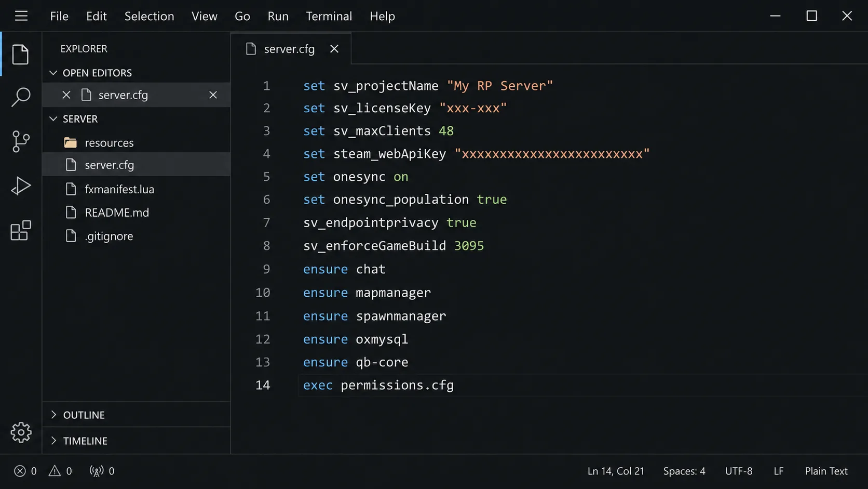Screen dimensions: 868x489
Task: Click 'oxmysql' on line 12
Action: [382, 339]
